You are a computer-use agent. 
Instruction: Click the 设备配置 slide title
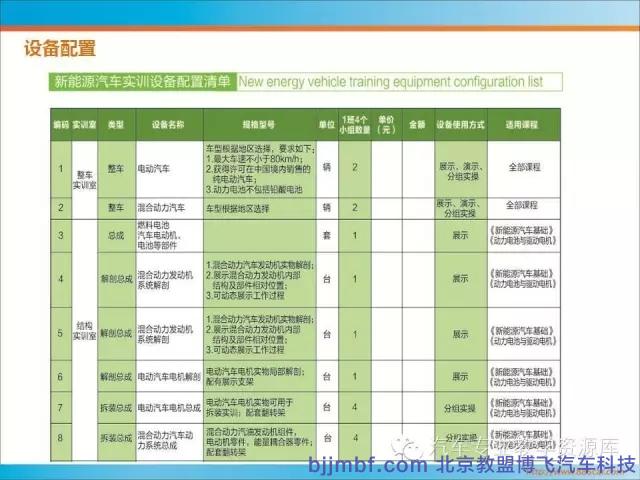coord(60,47)
